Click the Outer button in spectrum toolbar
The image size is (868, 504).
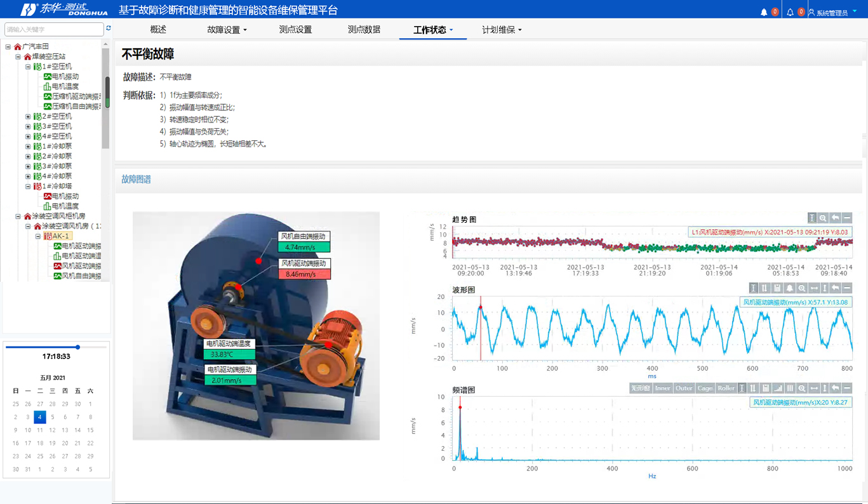(x=684, y=388)
